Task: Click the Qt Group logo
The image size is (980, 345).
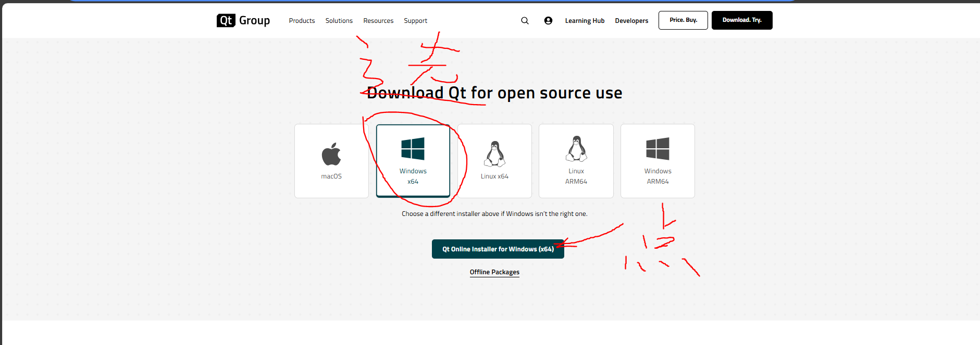Action: (x=243, y=20)
